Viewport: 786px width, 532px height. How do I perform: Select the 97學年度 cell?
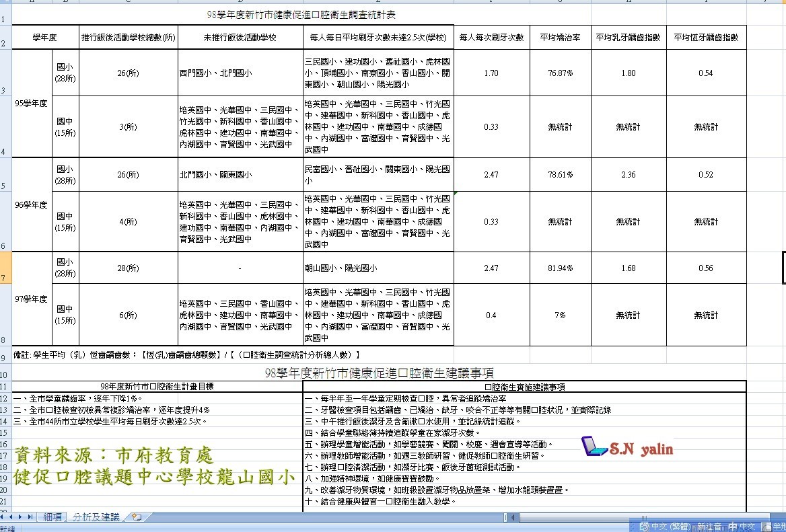click(32, 299)
